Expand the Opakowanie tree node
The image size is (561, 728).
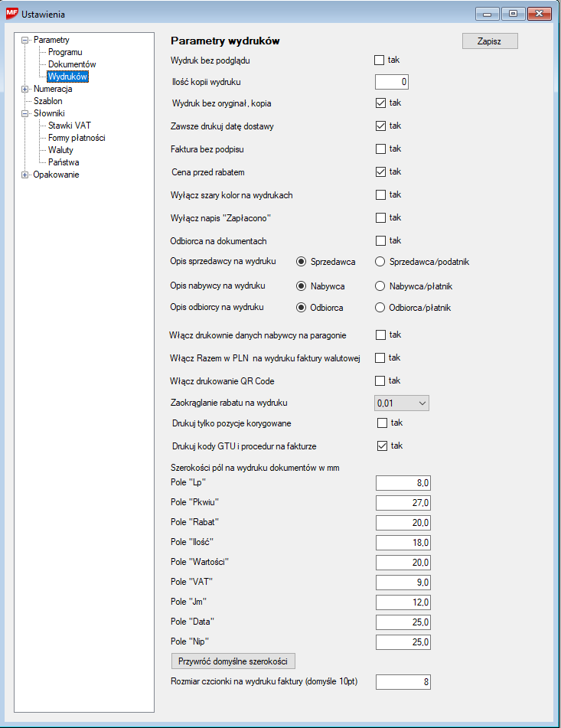[25, 175]
